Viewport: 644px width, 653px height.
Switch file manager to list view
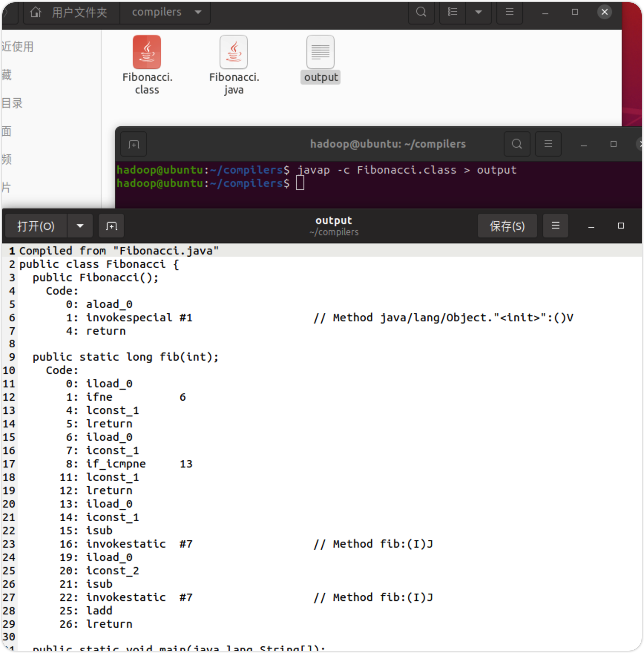click(452, 12)
